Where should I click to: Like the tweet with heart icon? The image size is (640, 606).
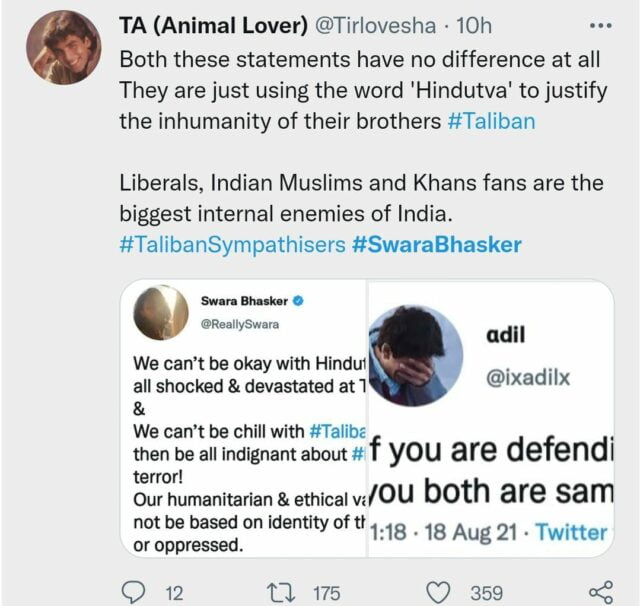[439, 592]
